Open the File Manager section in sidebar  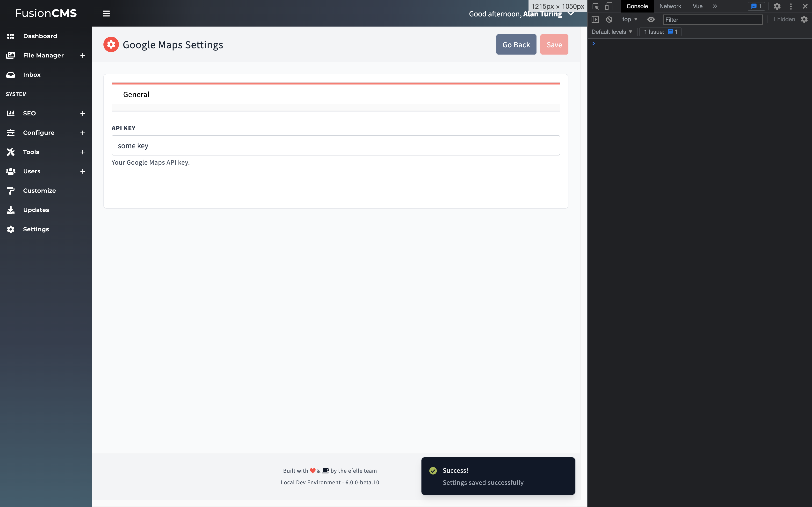point(43,55)
